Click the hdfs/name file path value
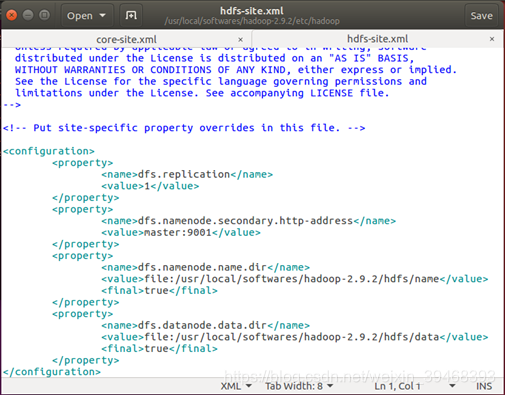This screenshot has height=395, width=505. click(x=292, y=279)
